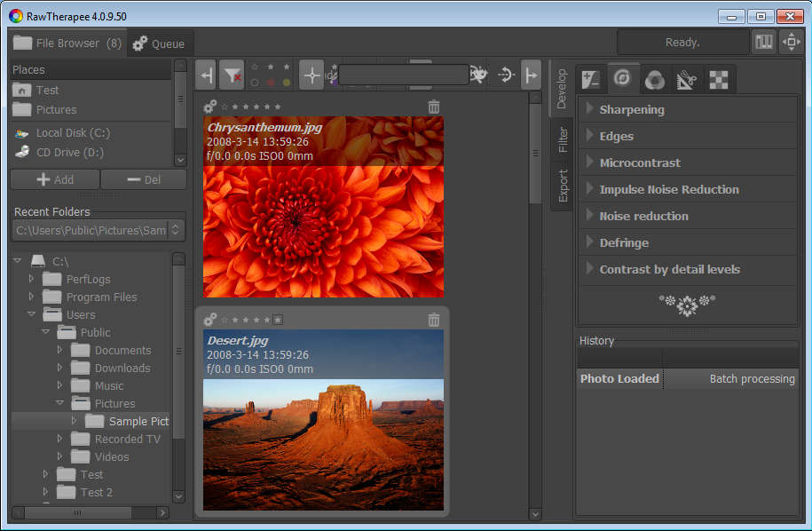Switch to the Color tools tab icon
Screen dimensions: 812x531
655,80
